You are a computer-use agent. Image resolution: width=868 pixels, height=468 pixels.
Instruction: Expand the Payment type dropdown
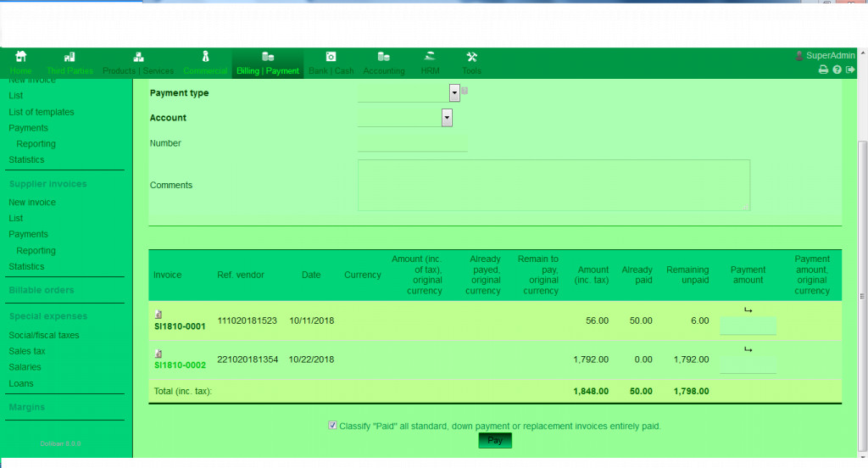[x=454, y=93]
